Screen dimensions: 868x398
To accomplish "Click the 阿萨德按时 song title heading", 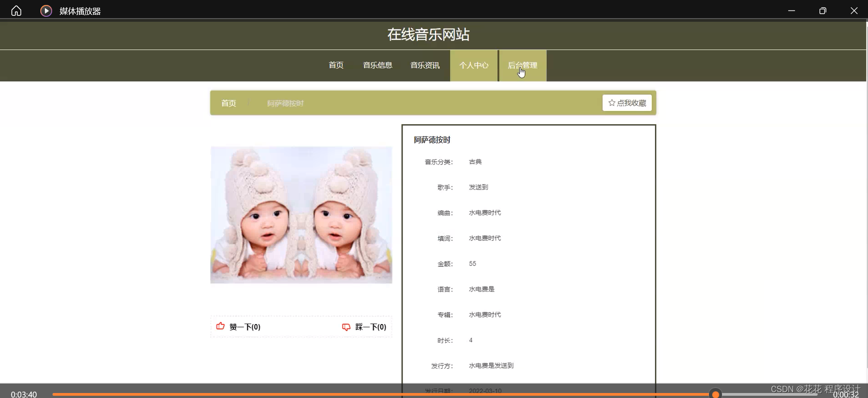I will click(x=432, y=140).
